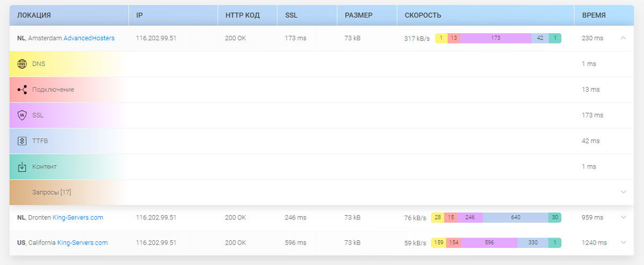Collapse the Amsterdam AdvancedHosters row
The width and height of the screenshot is (644, 265).
coord(623,38)
